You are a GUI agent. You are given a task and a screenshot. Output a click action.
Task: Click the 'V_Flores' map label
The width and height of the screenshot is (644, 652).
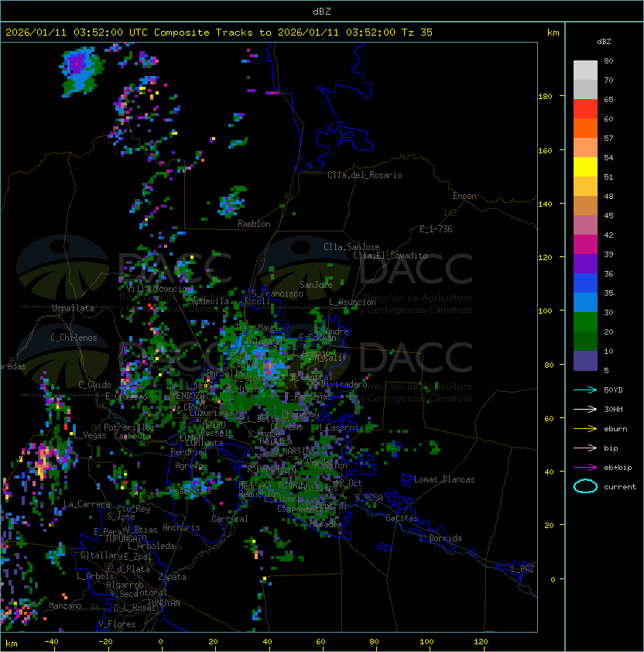(x=117, y=624)
